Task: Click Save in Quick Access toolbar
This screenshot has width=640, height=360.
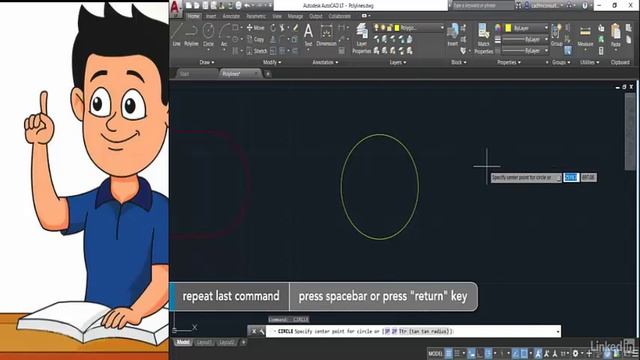Action: click(x=205, y=5)
